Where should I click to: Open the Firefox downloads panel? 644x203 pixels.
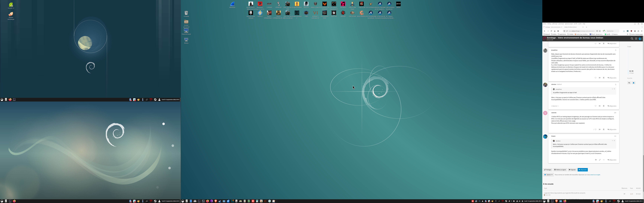tap(624, 31)
